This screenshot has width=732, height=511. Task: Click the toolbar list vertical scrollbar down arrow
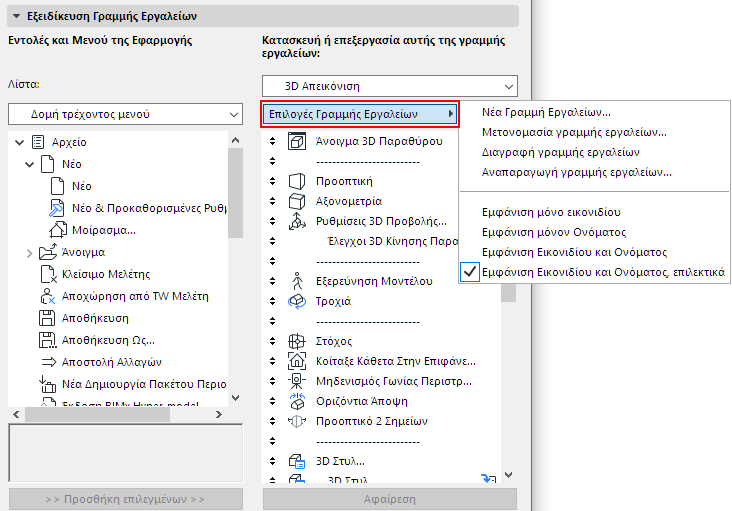[509, 475]
